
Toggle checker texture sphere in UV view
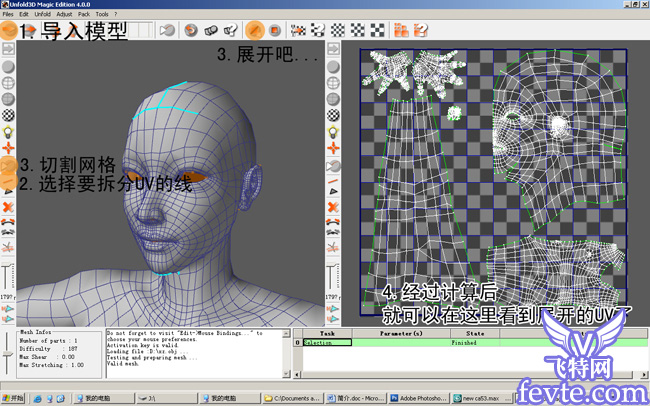click(x=333, y=115)
